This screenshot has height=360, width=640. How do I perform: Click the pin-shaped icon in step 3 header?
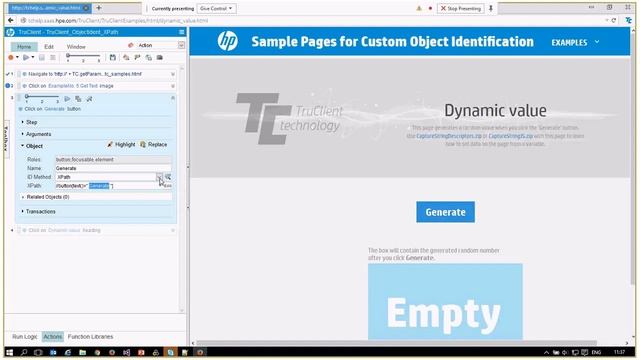click(89, 99)
